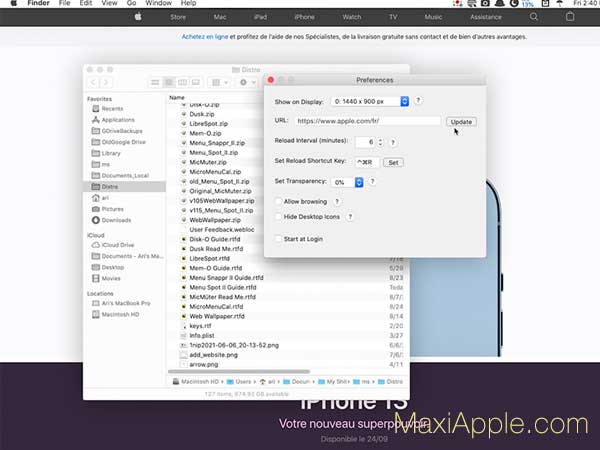Enable Allow browsing checkbox
600x450 pixels.
pyautogui.click(x=279, y=202)
